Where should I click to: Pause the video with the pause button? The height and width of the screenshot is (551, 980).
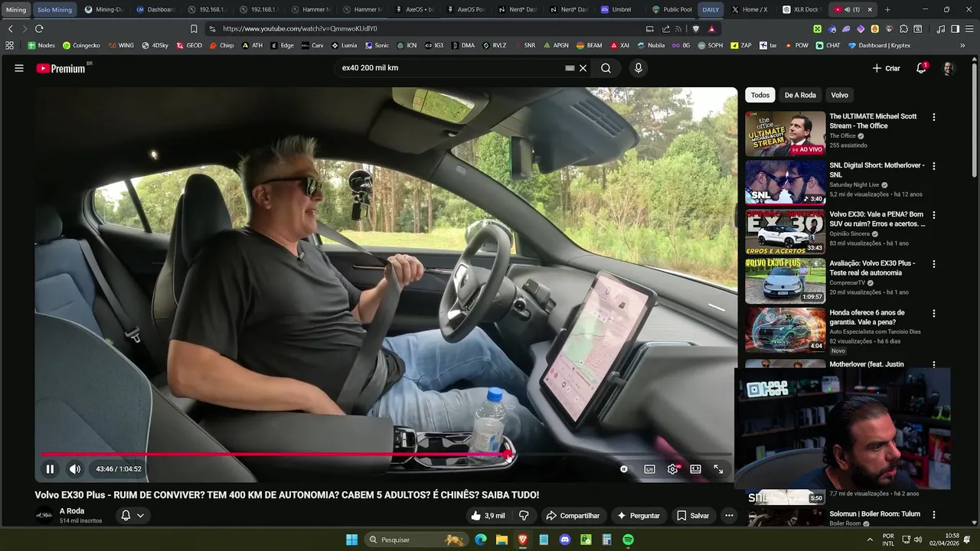click(x=50, y=469)
